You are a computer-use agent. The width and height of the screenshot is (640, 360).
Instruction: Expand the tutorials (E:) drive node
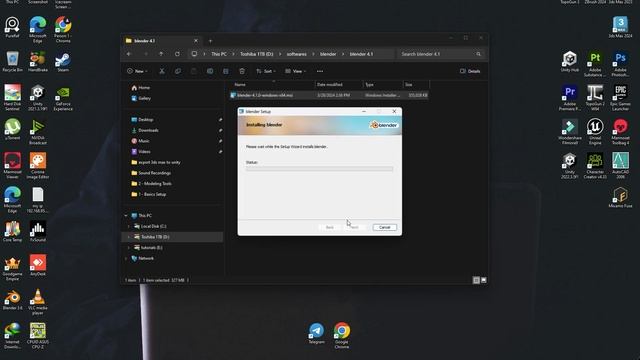point(129,247)
